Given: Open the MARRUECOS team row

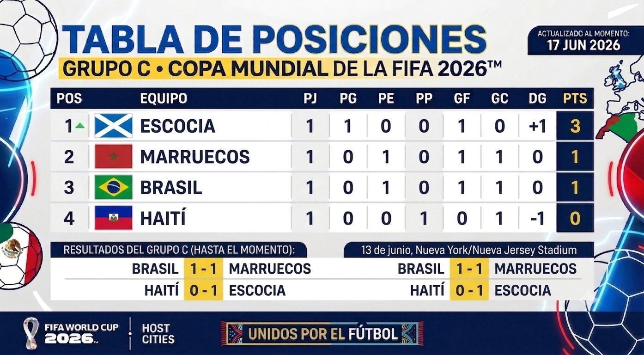Looking at the screenshot, I should pos(322,157).
